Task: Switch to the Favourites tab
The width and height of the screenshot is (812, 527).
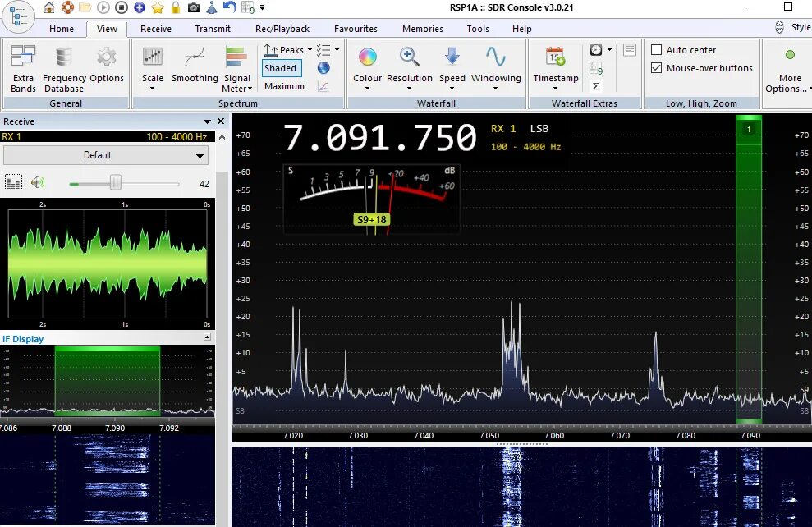Action: [x=356, y=29]
